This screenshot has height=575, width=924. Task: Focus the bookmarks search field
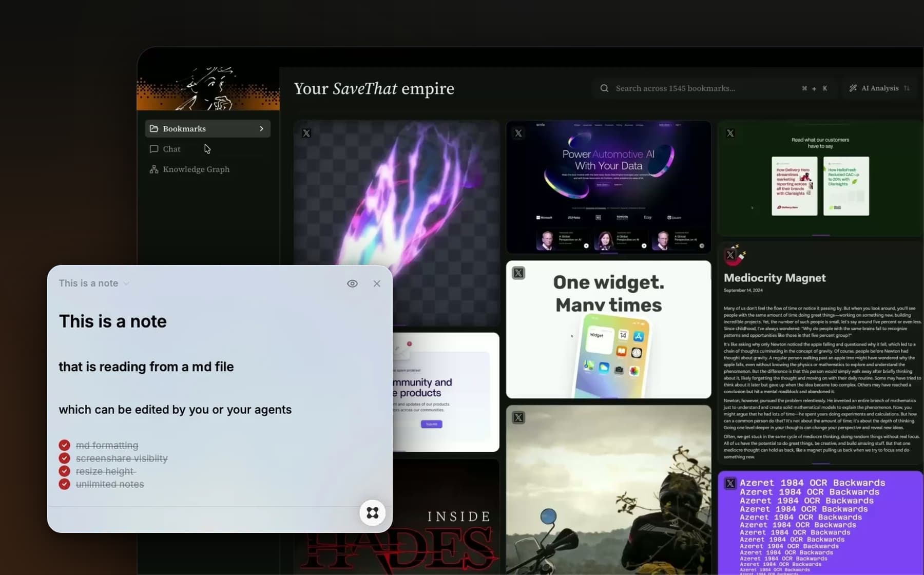coord(714,88)
